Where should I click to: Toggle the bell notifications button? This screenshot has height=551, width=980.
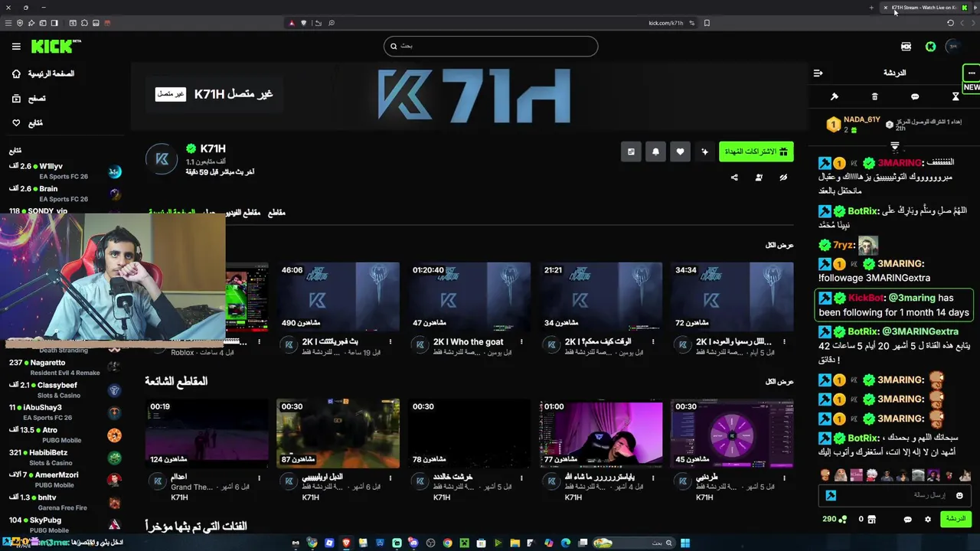point(655,152)
